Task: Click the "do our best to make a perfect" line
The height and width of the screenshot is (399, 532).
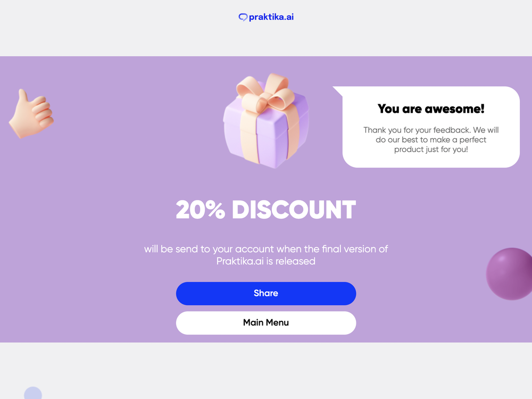Action: 431,140
